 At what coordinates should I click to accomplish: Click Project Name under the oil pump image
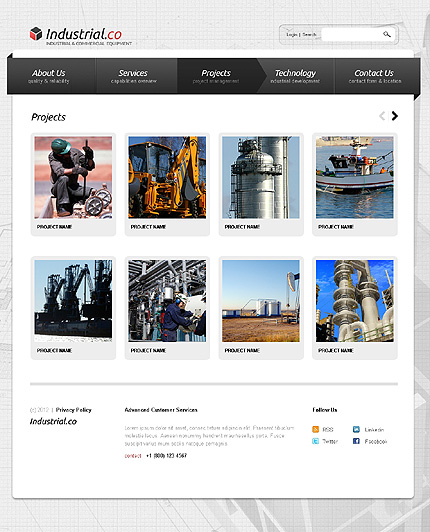tap(242, 350)
